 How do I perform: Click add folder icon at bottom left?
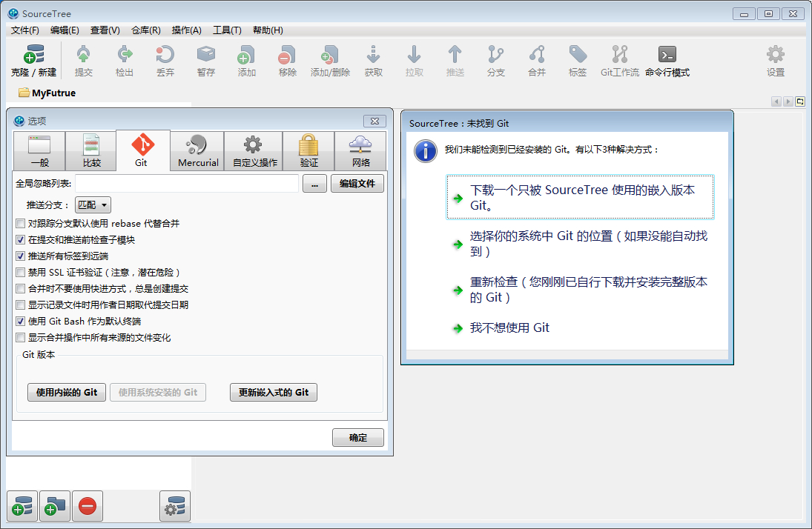[55, 506]
